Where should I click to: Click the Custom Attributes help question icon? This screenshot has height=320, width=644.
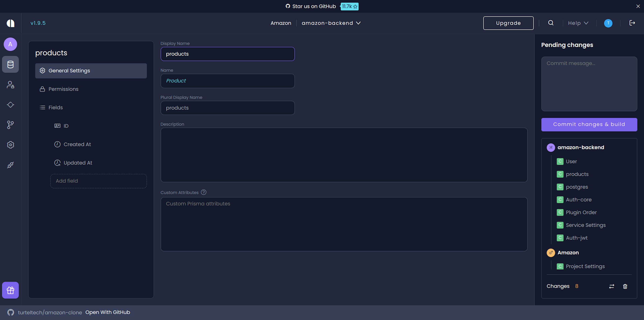coord(203,192)
